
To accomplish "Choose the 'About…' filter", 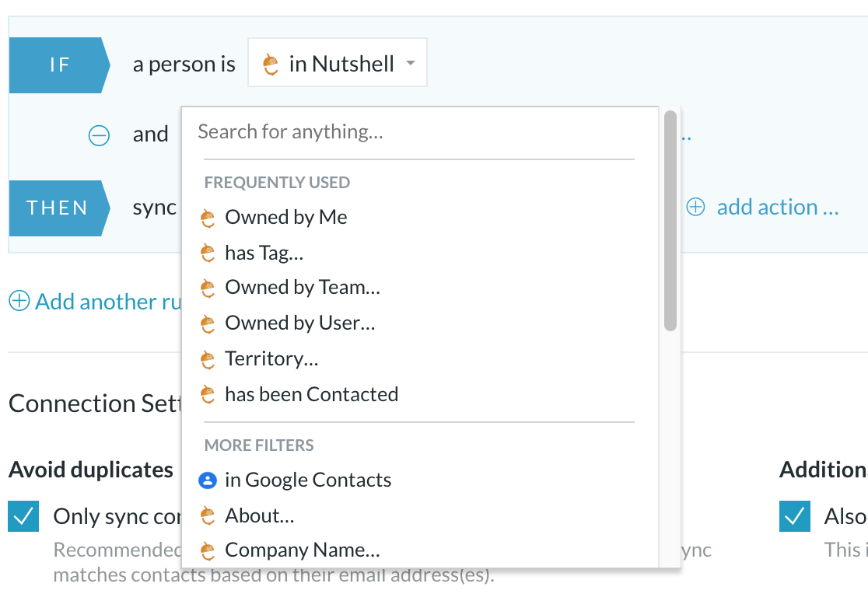I will (260, 516).
